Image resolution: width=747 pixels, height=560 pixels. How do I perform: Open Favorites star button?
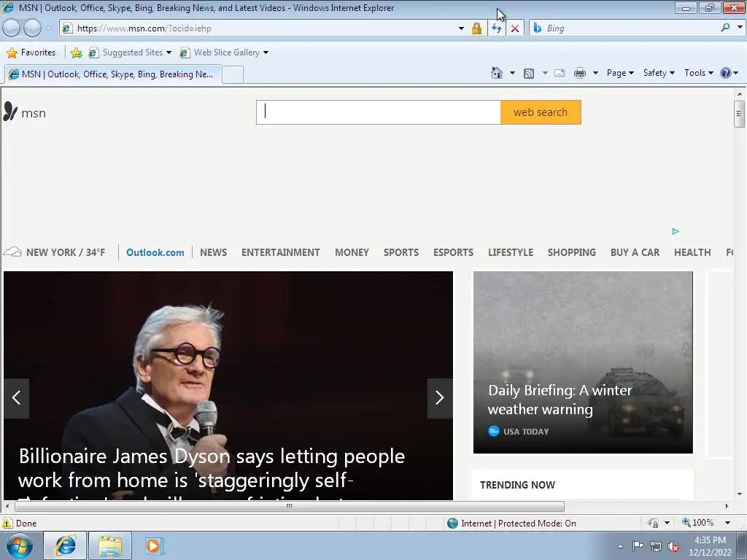(x=31, y=52)
